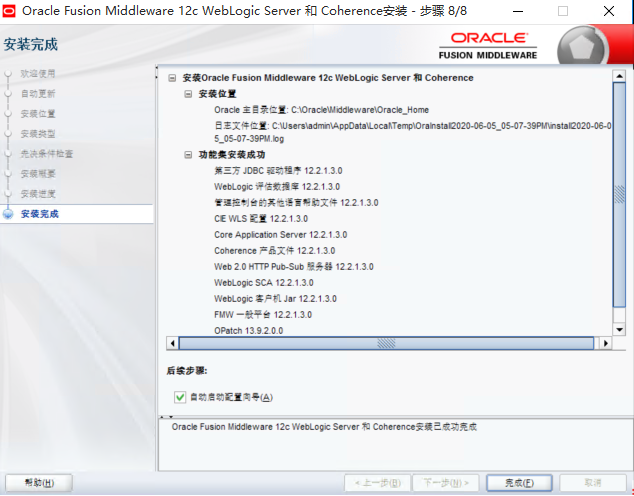Select the 安装进度 step in sidebar

click(38, 194)
